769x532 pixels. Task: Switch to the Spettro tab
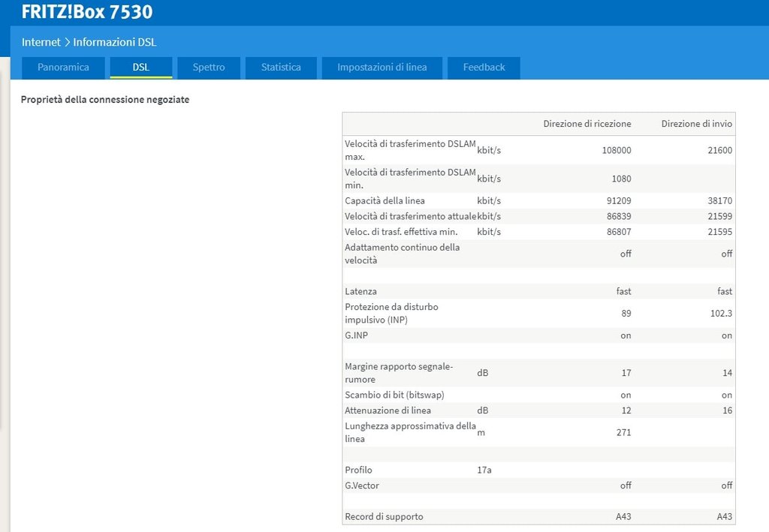pos(209,68)
